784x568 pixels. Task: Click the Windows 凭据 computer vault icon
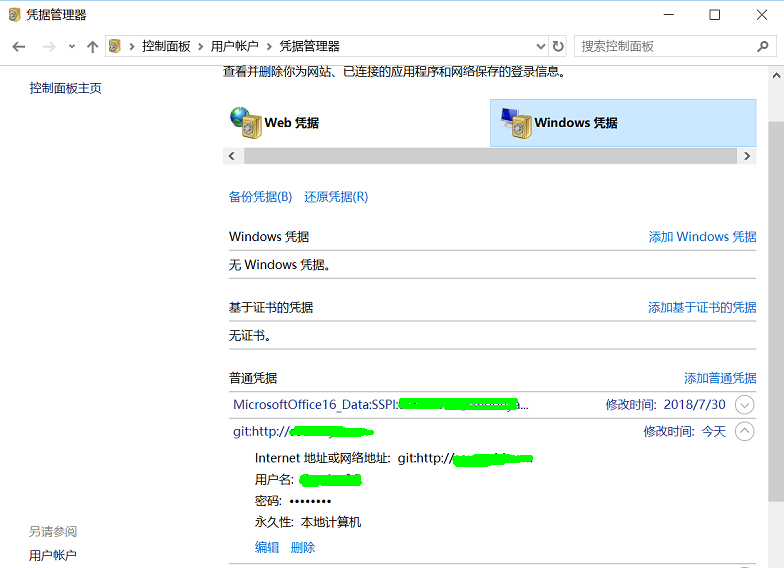pos(516,123)
